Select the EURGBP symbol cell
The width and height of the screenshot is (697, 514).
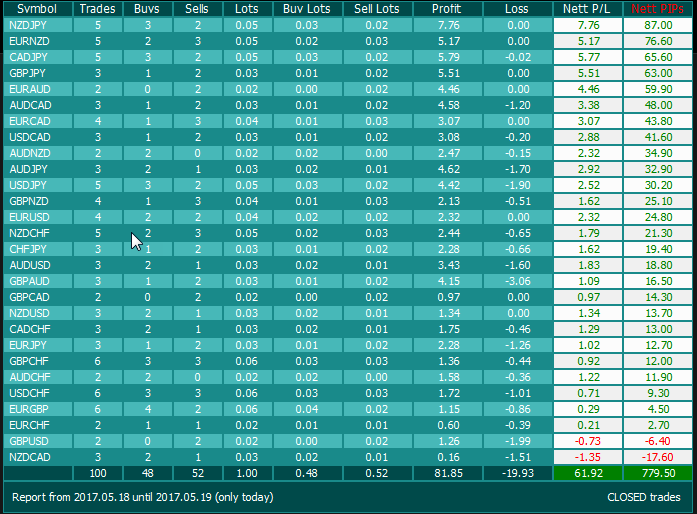pos(37,410)
